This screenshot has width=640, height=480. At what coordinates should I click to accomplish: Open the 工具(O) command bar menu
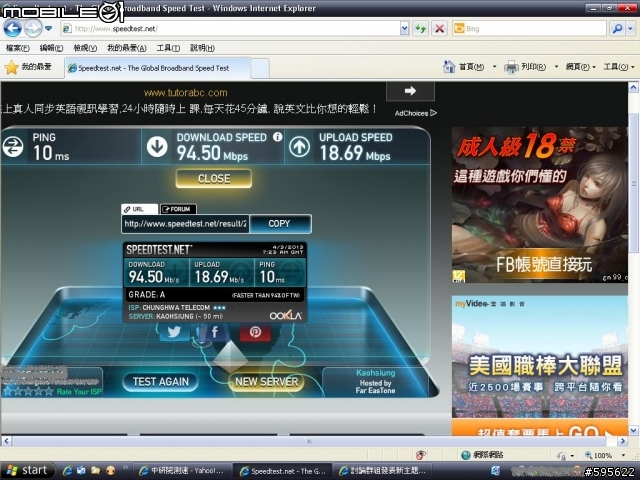click(x=618, y=67)
